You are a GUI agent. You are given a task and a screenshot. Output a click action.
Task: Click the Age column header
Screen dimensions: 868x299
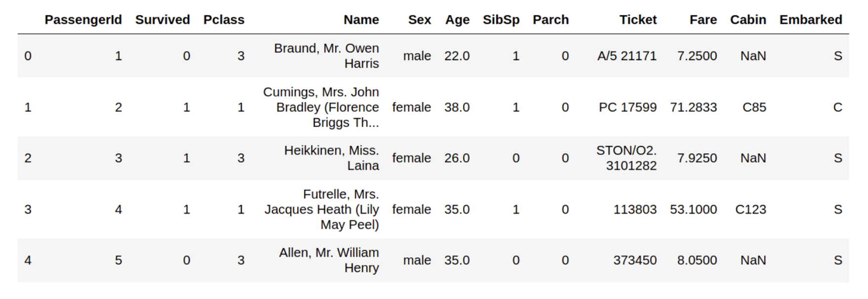click(457, 20)
